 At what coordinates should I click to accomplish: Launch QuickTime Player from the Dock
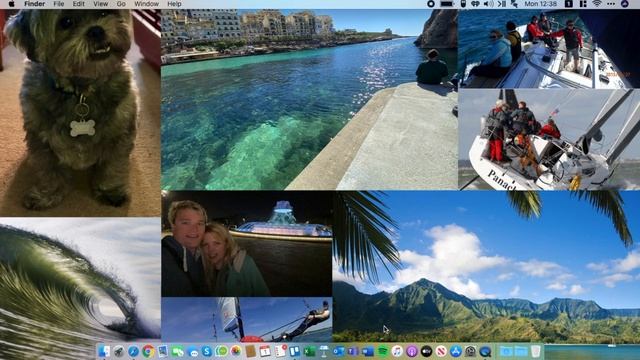[x=485, y=351]
